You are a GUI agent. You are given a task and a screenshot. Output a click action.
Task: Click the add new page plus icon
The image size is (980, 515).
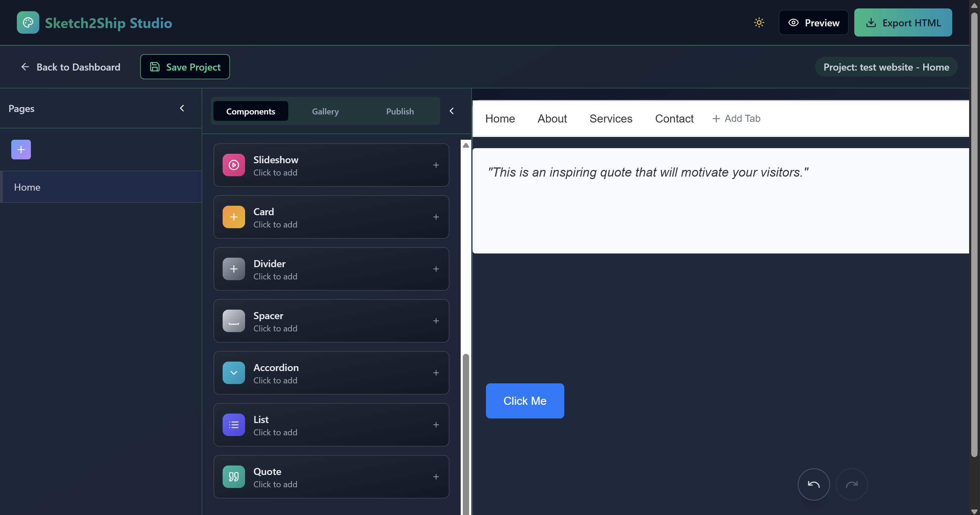(x=21, y=150)
